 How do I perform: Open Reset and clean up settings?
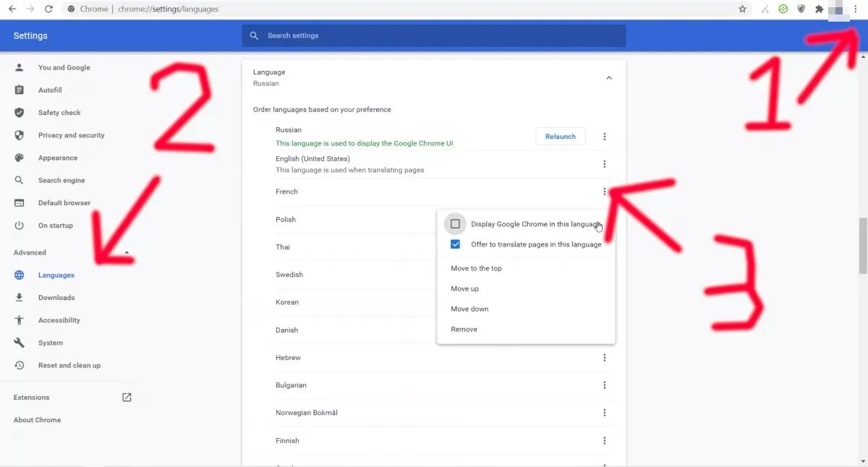click(71, 365)
